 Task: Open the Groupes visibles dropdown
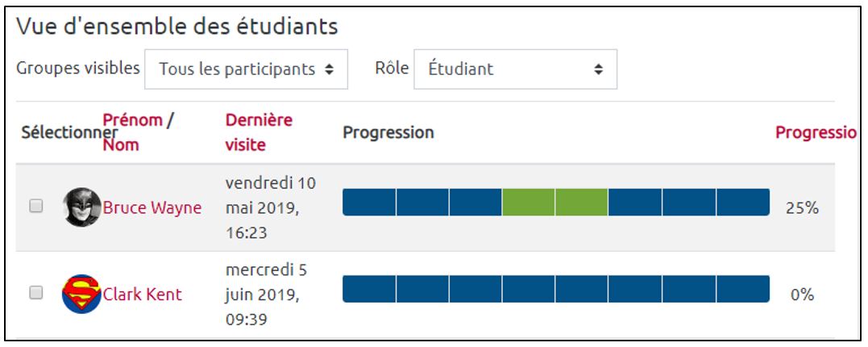pyautogui.click(x=246, y=69)
